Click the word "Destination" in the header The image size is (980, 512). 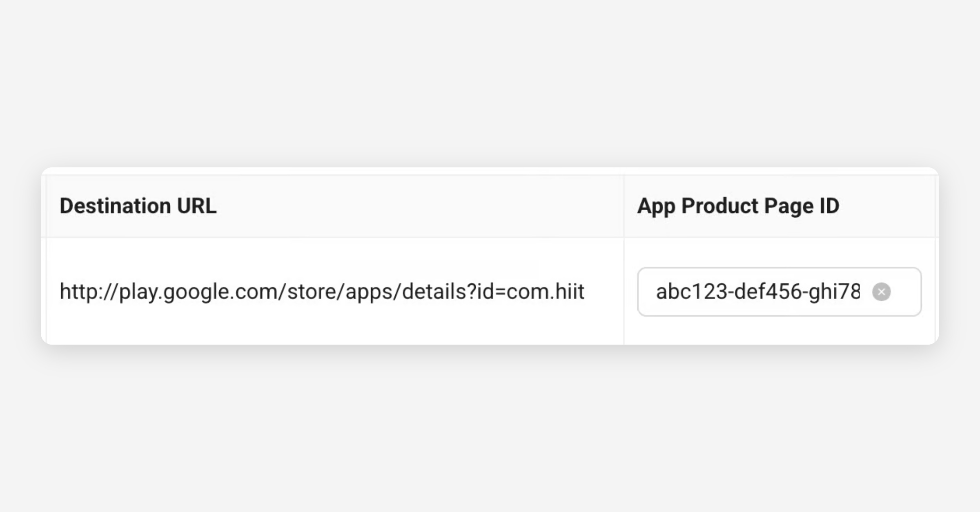point(115,206)
